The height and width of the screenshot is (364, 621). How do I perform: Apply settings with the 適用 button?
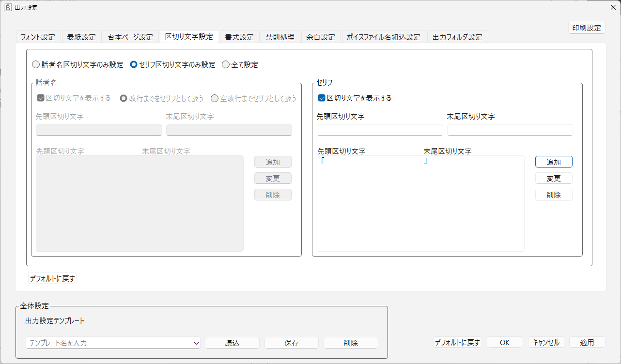tap(587, 343)
